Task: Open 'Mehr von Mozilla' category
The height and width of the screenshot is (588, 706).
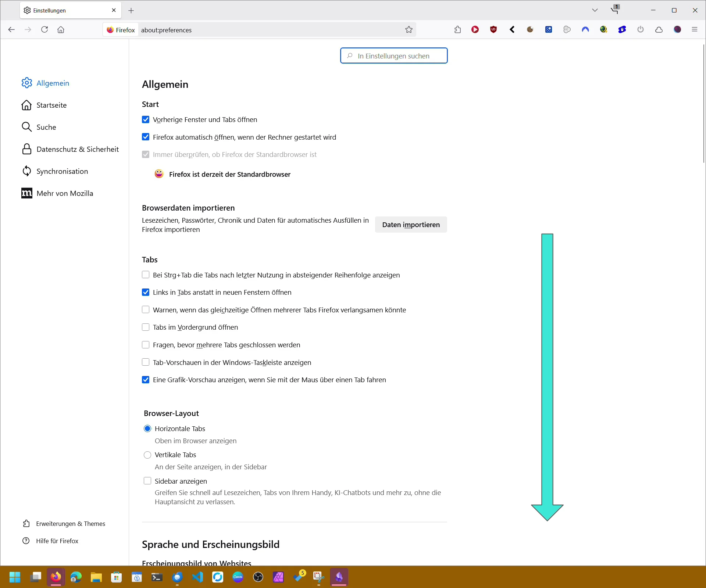Action: coord(57,193)
